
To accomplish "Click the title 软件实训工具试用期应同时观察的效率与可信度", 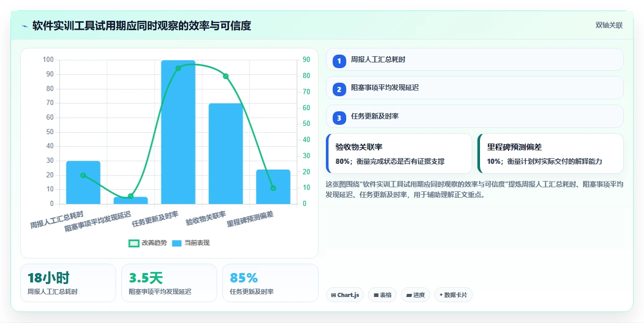I will pyautogui.click(x=142, y=25).
